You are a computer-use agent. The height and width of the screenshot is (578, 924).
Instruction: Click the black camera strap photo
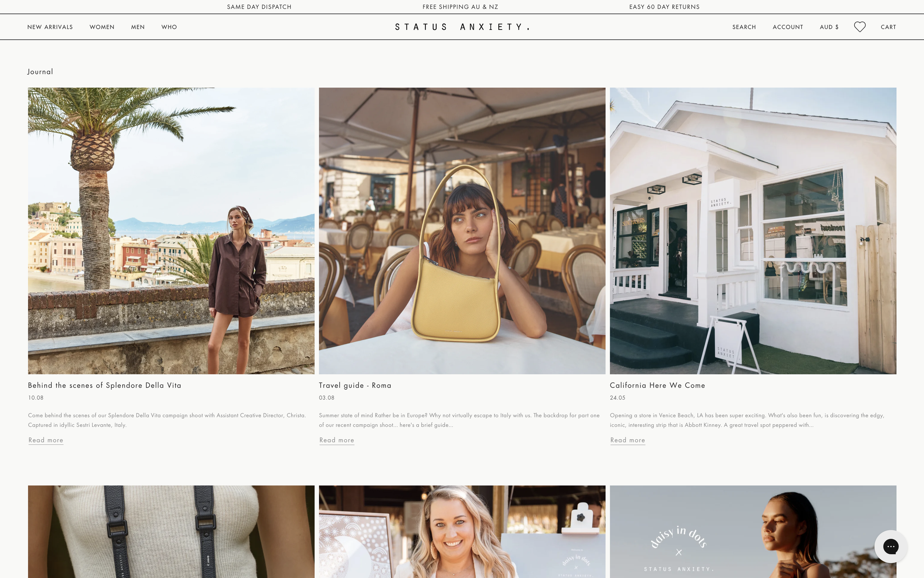[x=171, y=532]
